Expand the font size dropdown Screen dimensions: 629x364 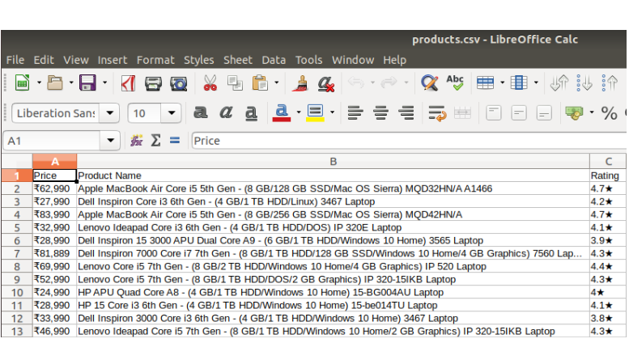pos(171,113)
